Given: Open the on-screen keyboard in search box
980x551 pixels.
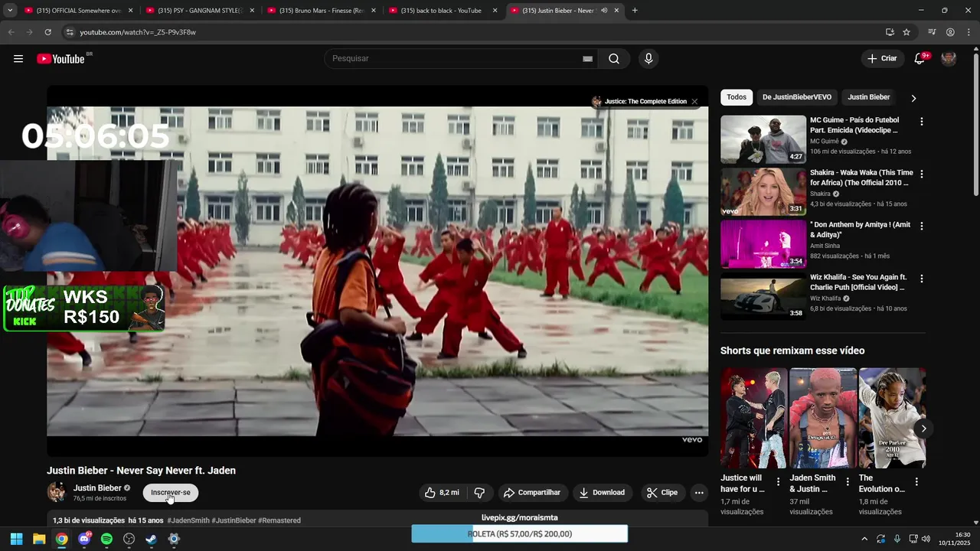Looking at the screenshot, I should tap(587, 59).
